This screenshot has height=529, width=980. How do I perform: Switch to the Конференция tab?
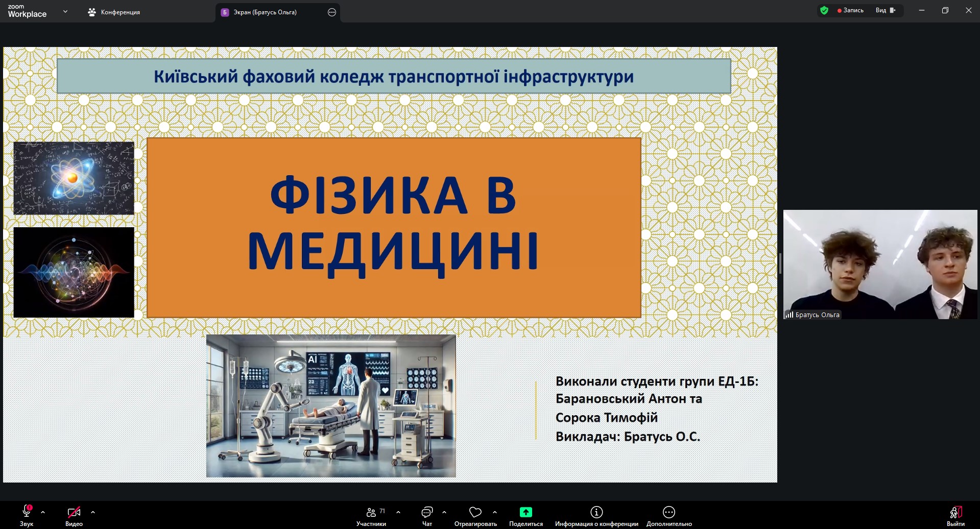click(114, 12)
